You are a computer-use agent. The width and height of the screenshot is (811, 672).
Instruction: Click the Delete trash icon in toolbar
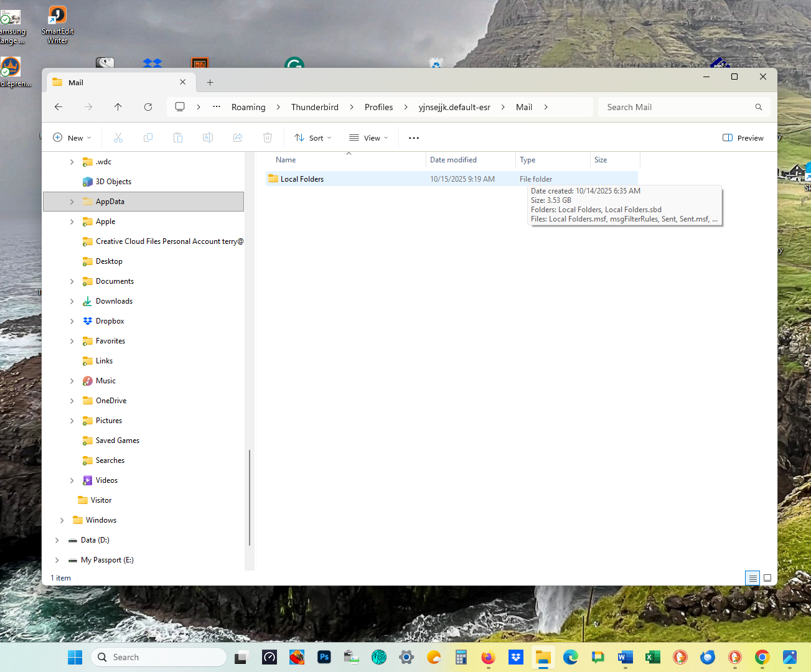(268, 138)
